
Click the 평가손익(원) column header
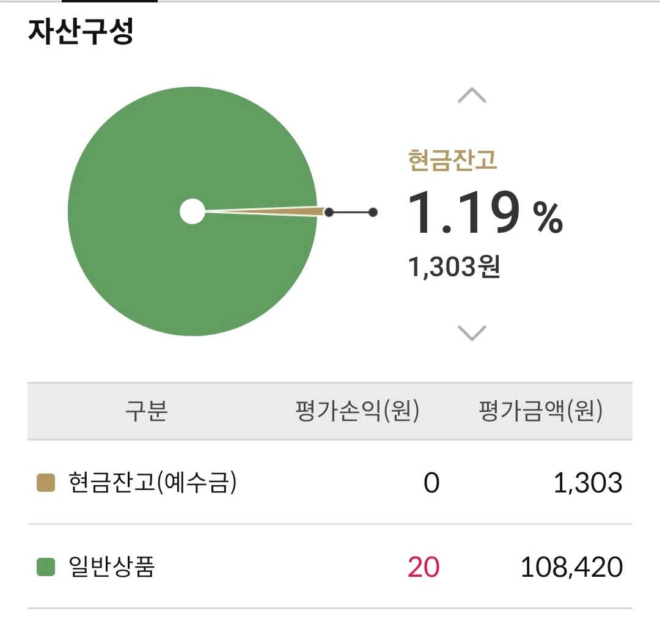358,411
